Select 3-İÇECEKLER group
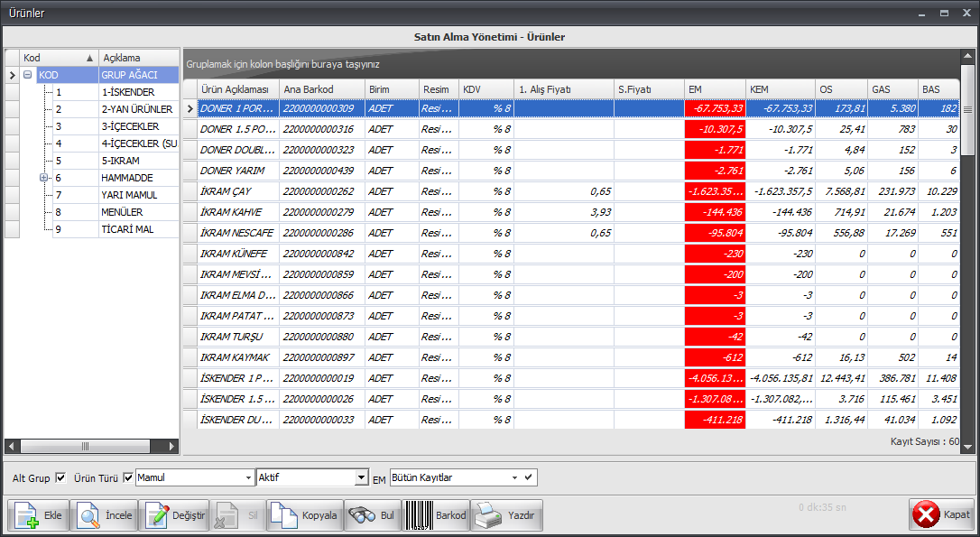This screenshot has height=537, width=980. (130, 126)
